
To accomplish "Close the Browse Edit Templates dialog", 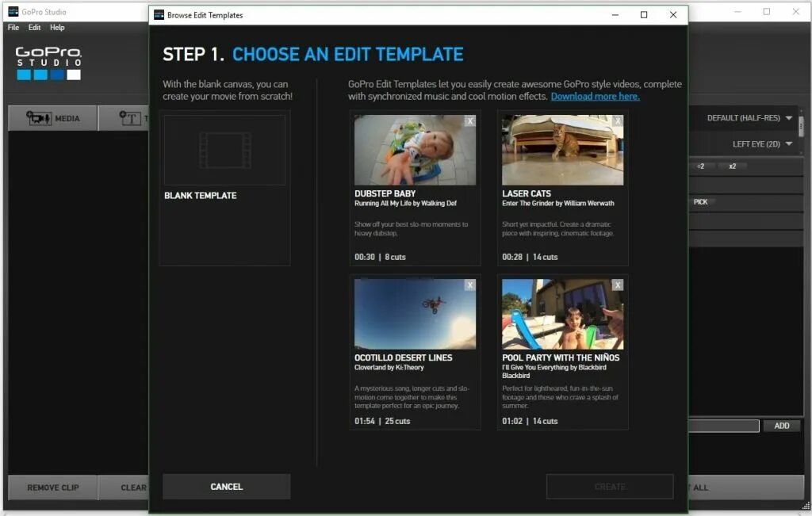I will click(x=673, y=15).
